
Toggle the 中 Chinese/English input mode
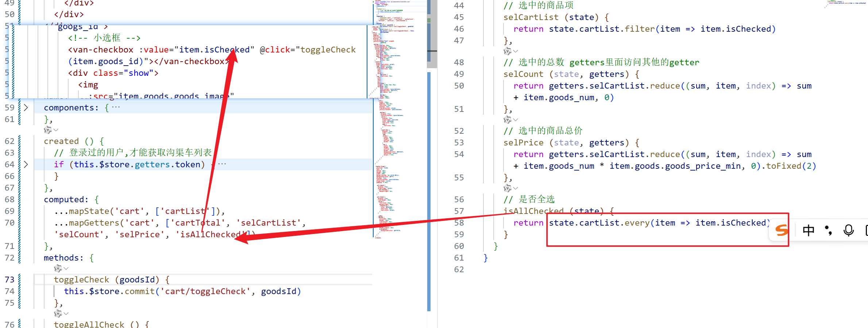(x=809, y=230)
